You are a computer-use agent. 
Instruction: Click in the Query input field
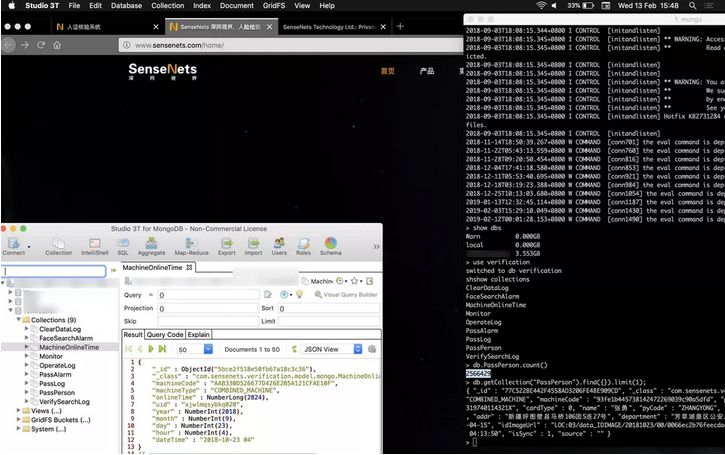(x=208, y=295)
